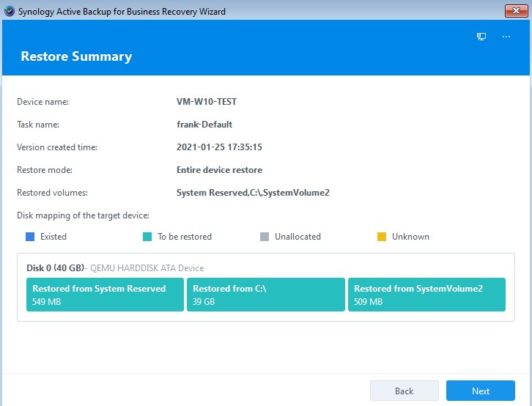
Task: Click the Entire device restore value
Action: (219, 170)
